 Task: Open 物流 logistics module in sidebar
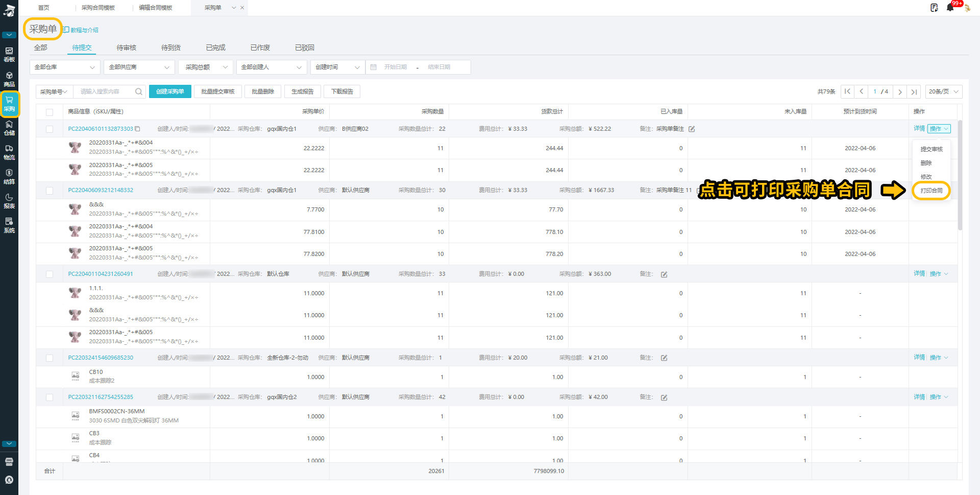pyautogui.click(x=9, y=152)
